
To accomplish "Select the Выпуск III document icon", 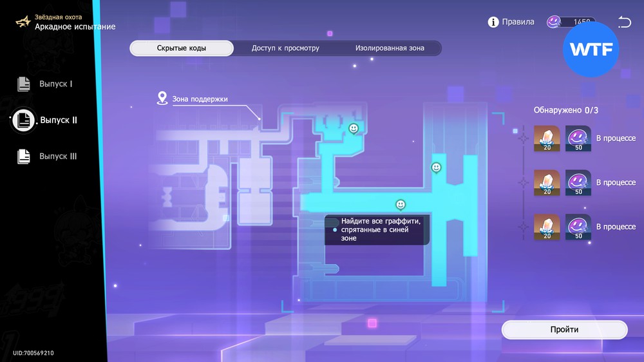I will pyautogui.click(x=24, y=156).
